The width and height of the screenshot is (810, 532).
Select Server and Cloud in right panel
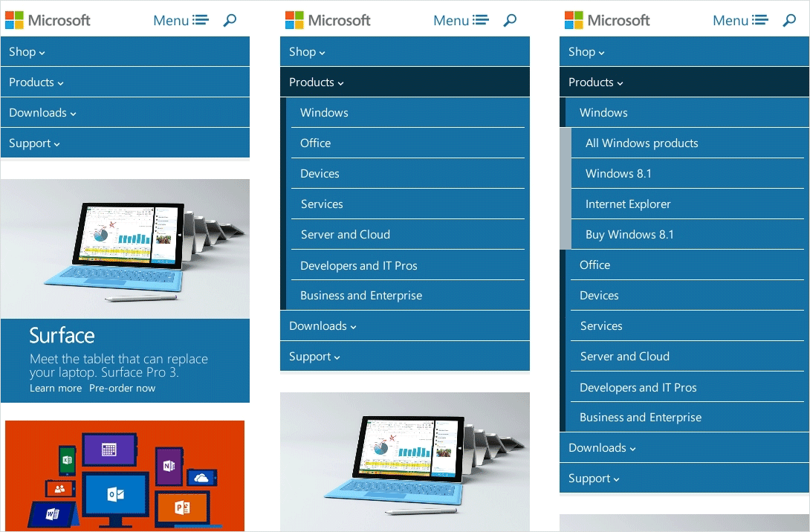[x=687, y=357]
